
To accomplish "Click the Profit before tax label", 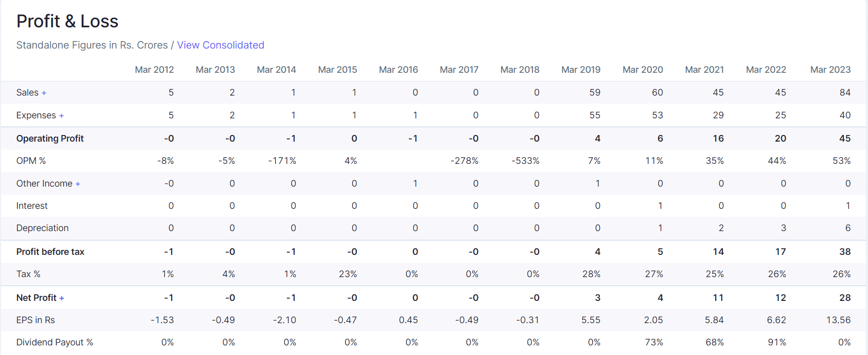I will pyautogui.click(x=50, y=252).
